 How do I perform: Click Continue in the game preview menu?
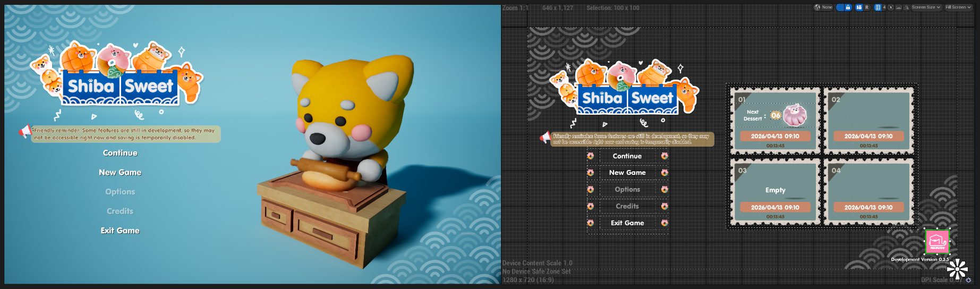(x=120, y=153)
